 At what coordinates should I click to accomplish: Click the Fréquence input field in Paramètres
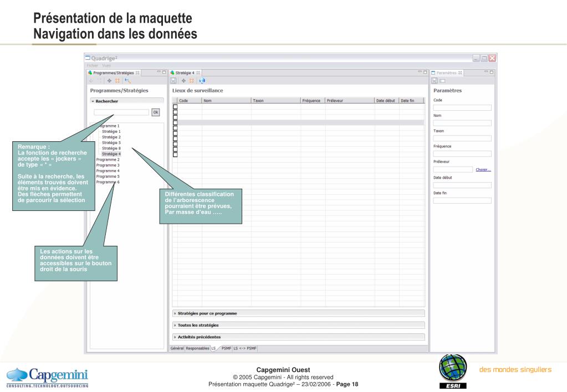[x=462, y=154]
